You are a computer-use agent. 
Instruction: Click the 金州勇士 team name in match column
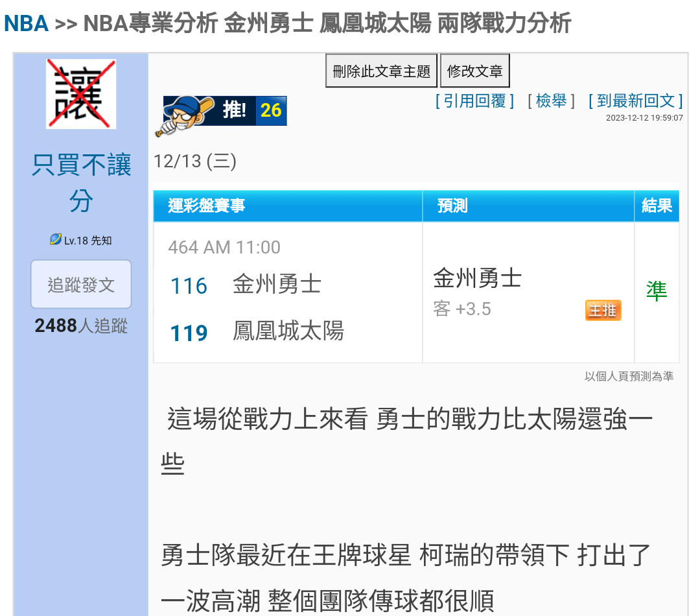277,284
